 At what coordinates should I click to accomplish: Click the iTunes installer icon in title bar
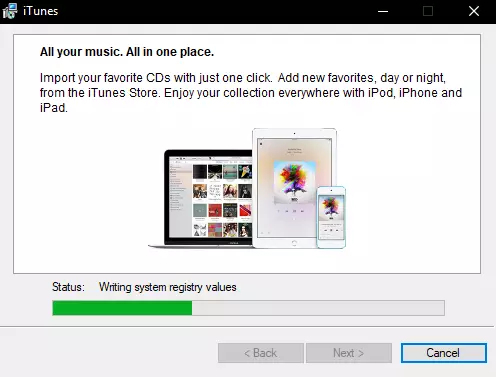pyautogui.click(x=10, y=11)
